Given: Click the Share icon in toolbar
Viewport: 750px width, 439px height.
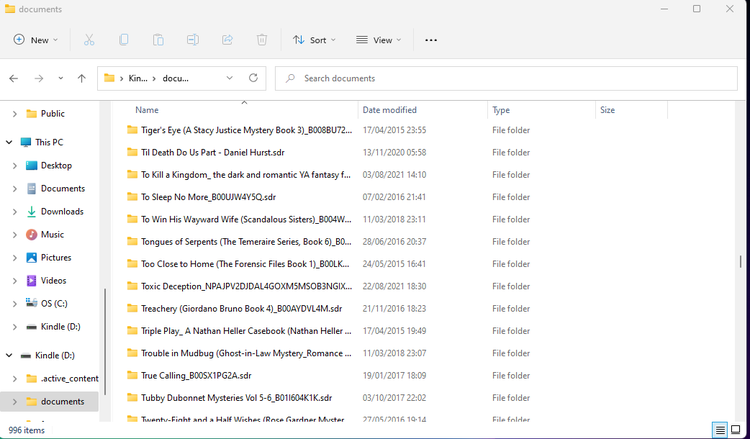Looking at the screenshot, I should point(227,40).
